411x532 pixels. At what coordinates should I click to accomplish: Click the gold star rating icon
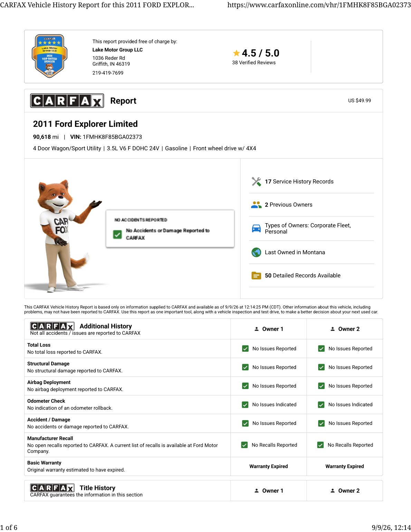[236, 53]
